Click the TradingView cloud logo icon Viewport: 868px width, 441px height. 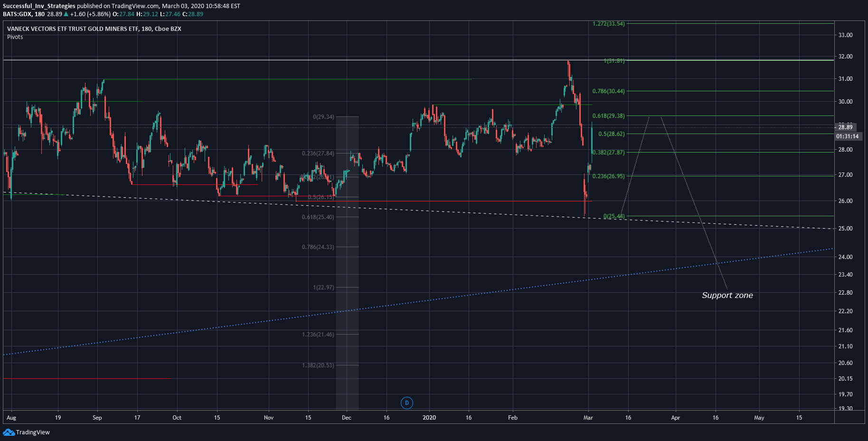click(9, 432)
